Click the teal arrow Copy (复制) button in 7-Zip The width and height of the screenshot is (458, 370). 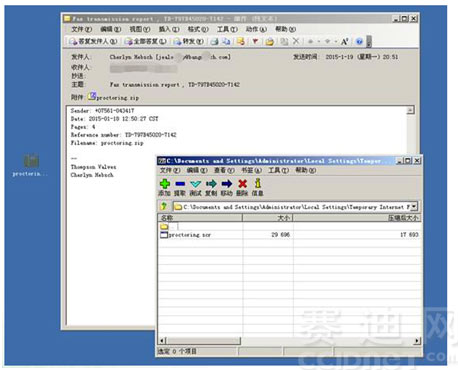point(211,187)
